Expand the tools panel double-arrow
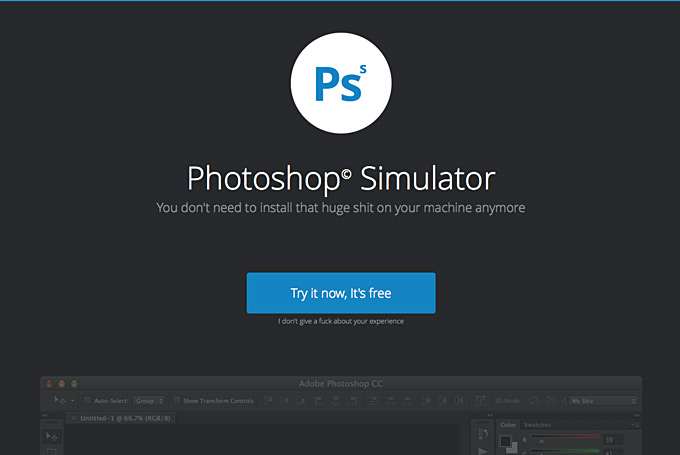 click(45, 416)
